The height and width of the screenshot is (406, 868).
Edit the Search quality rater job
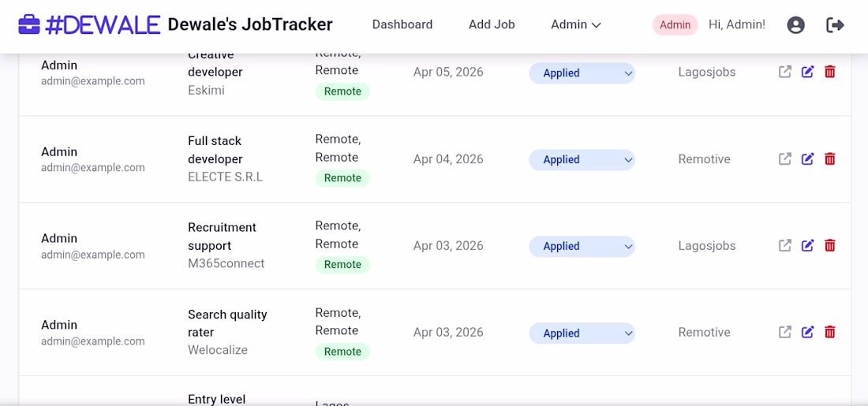point(807,333)
